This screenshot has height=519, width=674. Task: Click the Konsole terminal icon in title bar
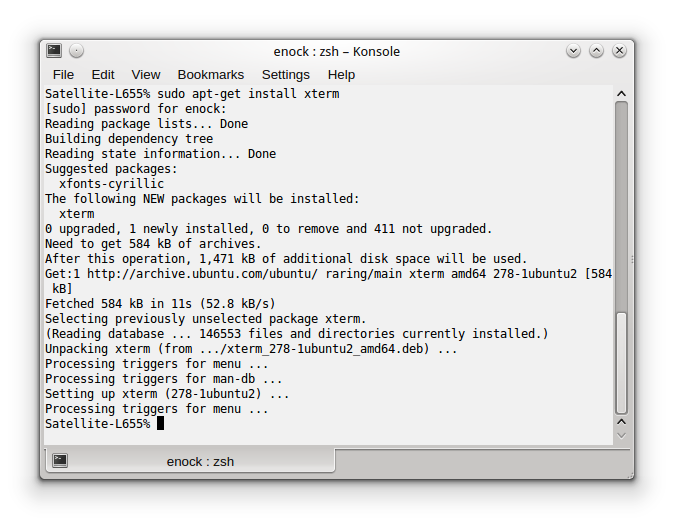tap(54, 51)
